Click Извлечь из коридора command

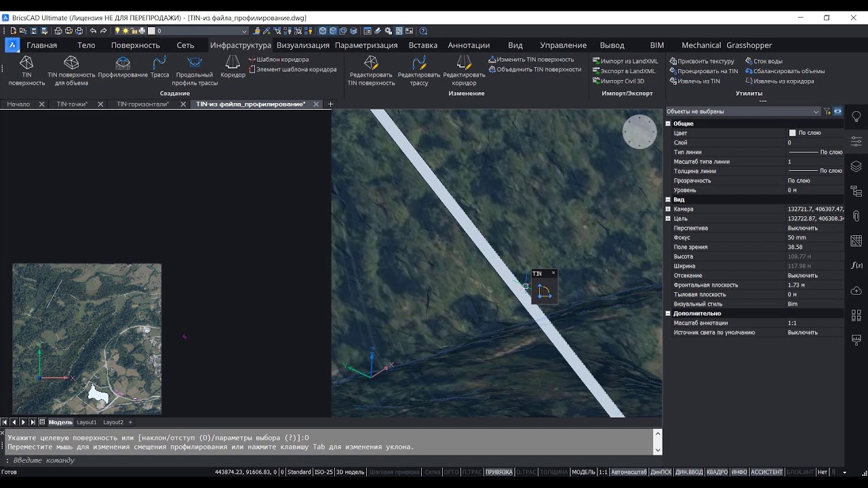(x=779, y=81)
